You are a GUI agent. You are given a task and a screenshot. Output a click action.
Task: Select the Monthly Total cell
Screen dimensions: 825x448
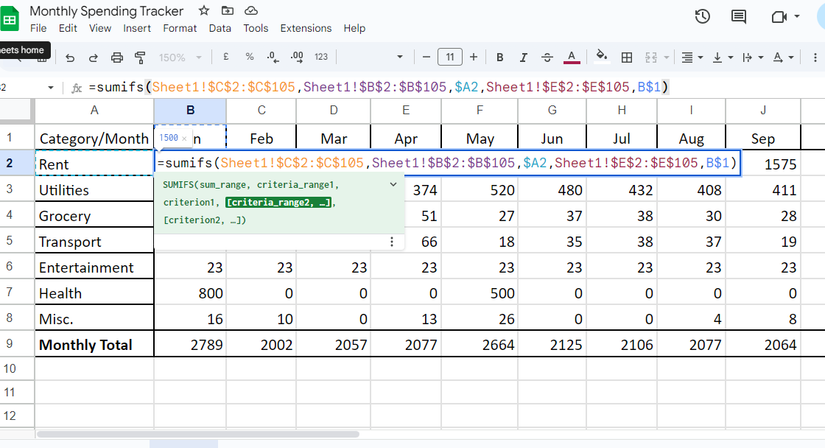click(x=94, y=344)
